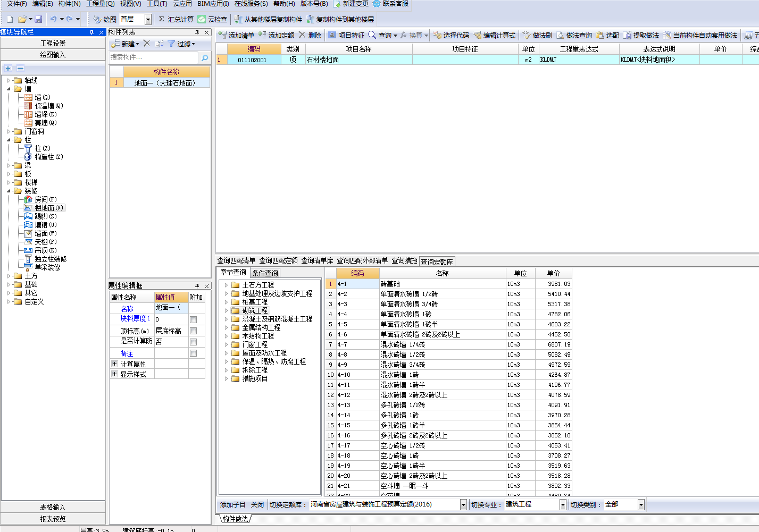759x532 pixels.
Task: Toggle 顶标高 附加 checkbox
Action: click(194, 331)
